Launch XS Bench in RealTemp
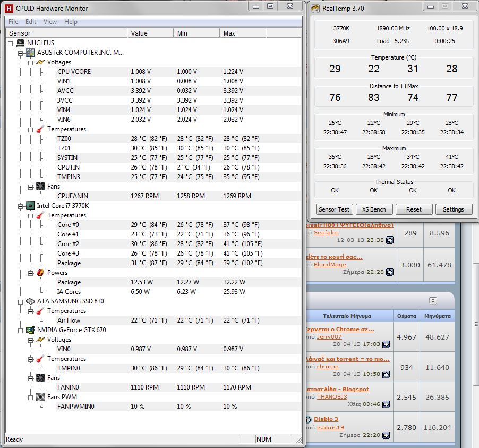Viewport: 479px width, 448px height. pos(374,209)
